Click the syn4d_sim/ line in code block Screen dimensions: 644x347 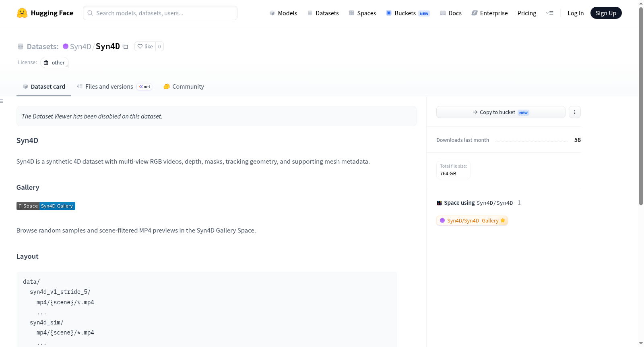click(47, 322)
